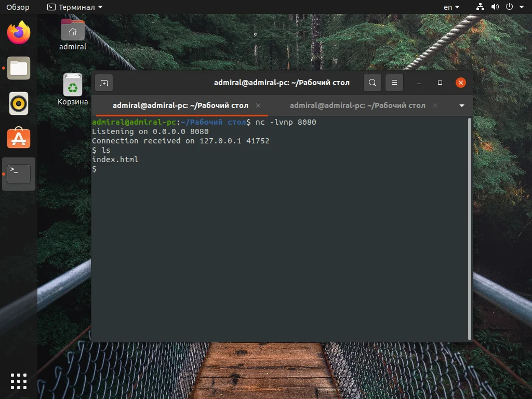This screenshot has width=532, height=399.
Task: Open a new terminal tab with the plus icon
Action: (x=104, y=83)
